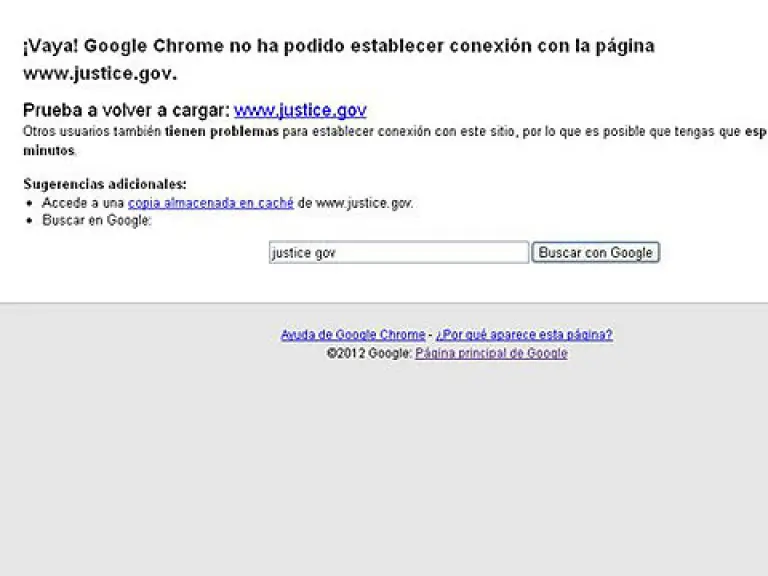Screen dimensions: 768x576
Task: Click the bullet marker before "Accede a una"
Action: (30, 203)
